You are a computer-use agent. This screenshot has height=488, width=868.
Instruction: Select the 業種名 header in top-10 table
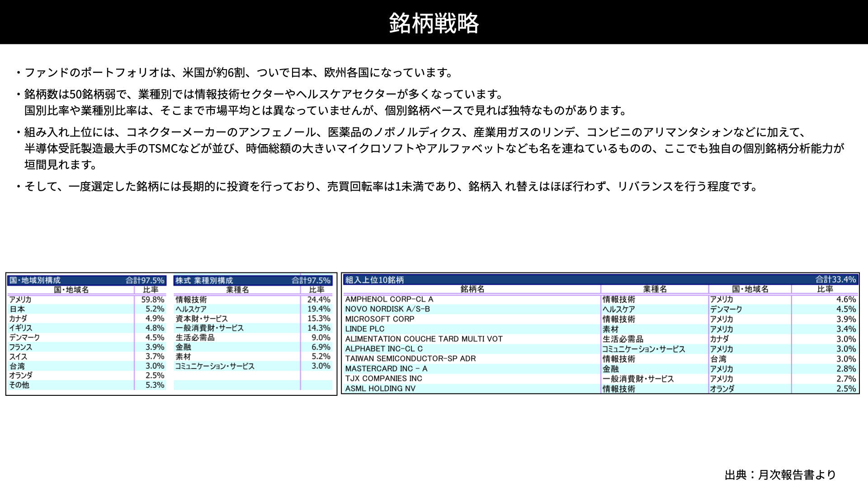(x=655, y=289)
